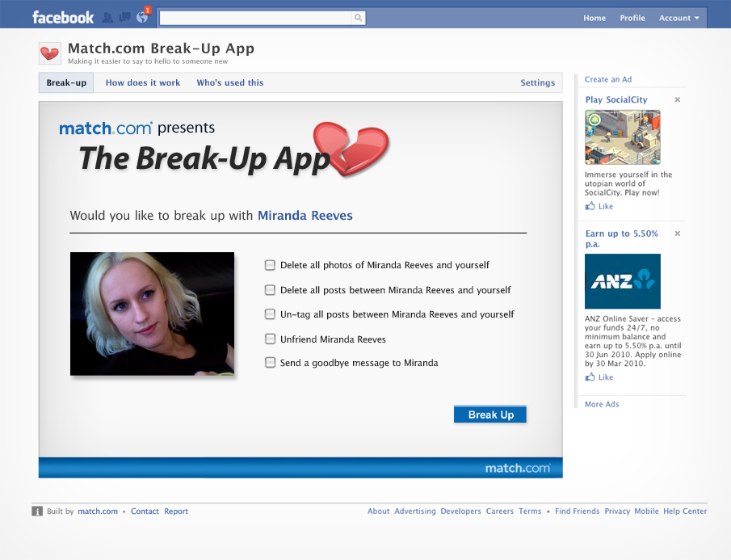Open the Account dropdown menu

[678, 17]
